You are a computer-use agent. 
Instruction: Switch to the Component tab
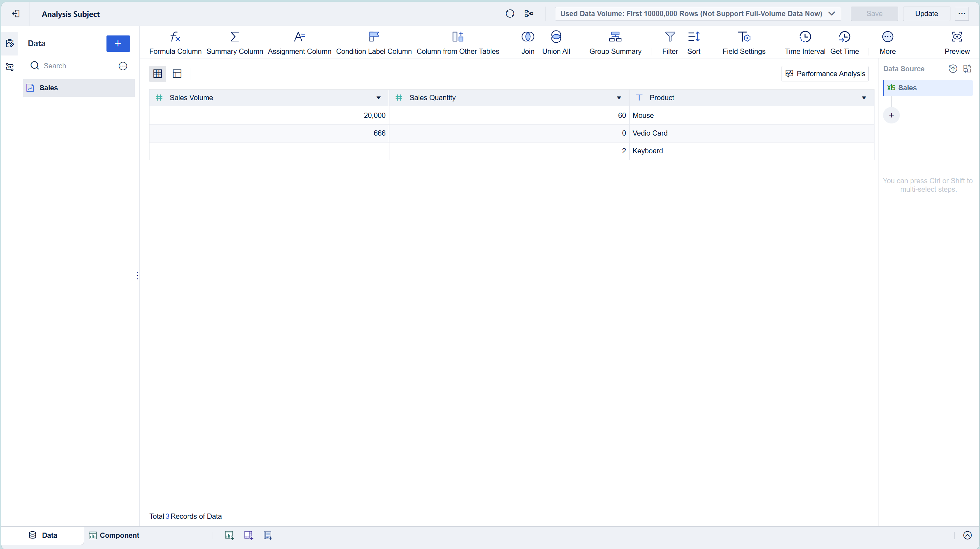114,535
